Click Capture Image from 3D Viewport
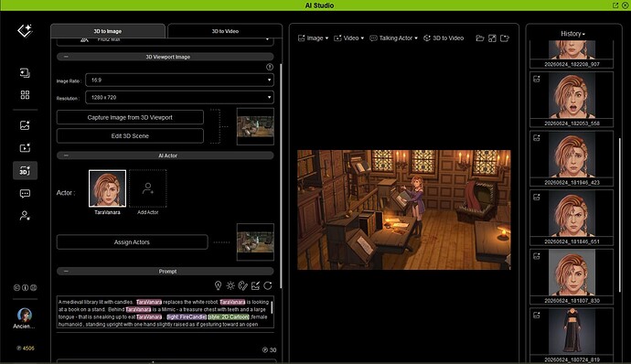 (130, 118)
